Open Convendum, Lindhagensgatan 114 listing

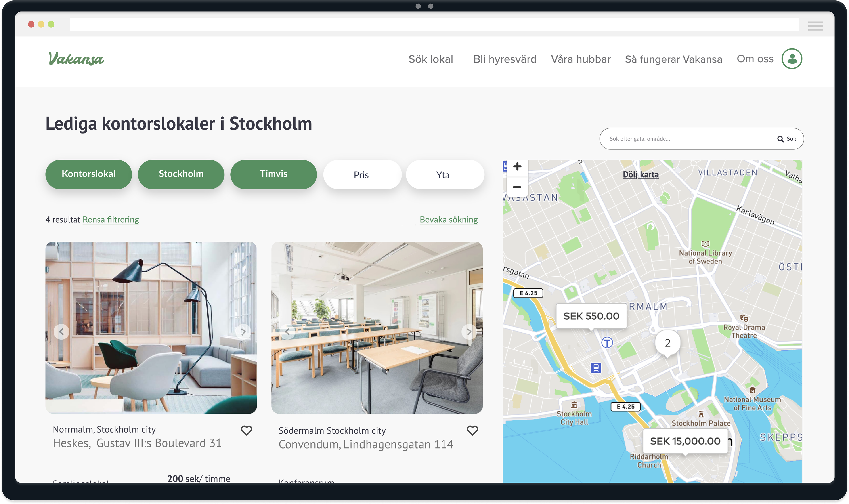366,445
